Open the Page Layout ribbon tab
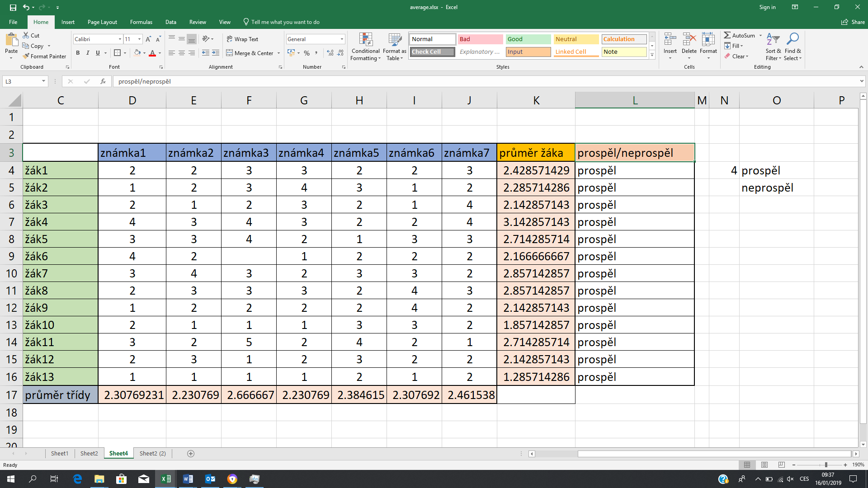Screen dimensions: 868x488 (x=102, y=22)
